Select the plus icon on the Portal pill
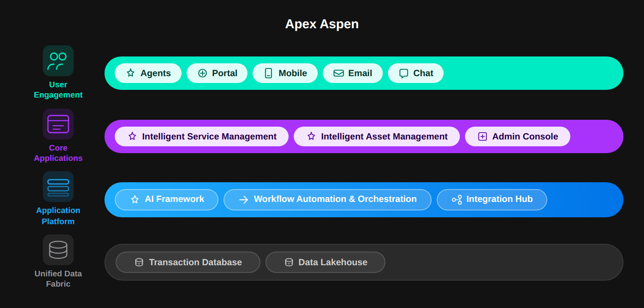This screenshot has width=644, height=308. pyautogui.click(x=202, y=73)
